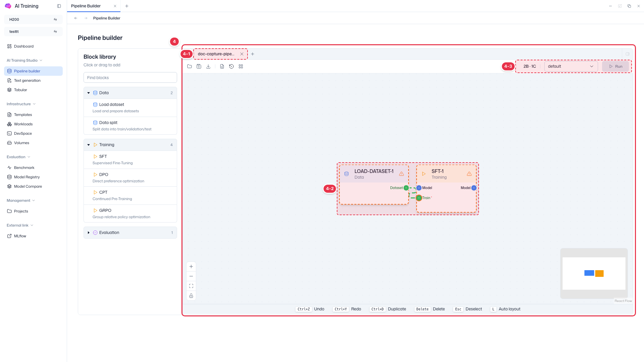Click the warning icon on SFT-1 node
Image resolution: width=644 pixels, height=362 pixels.
469,174
